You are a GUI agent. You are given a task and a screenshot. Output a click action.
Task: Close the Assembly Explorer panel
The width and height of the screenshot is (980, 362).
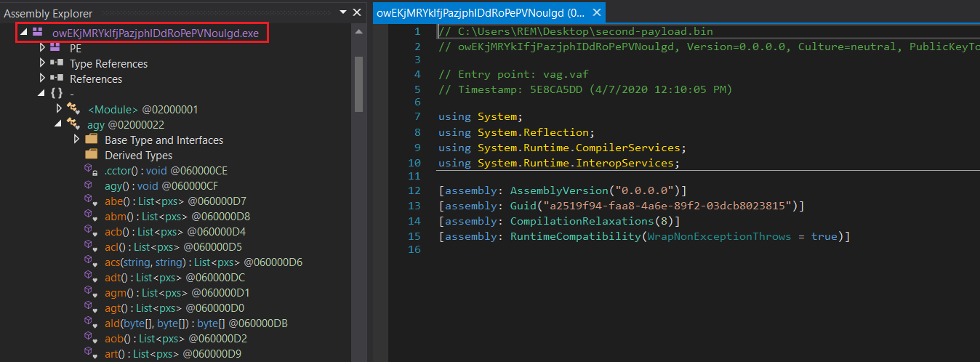357,13
